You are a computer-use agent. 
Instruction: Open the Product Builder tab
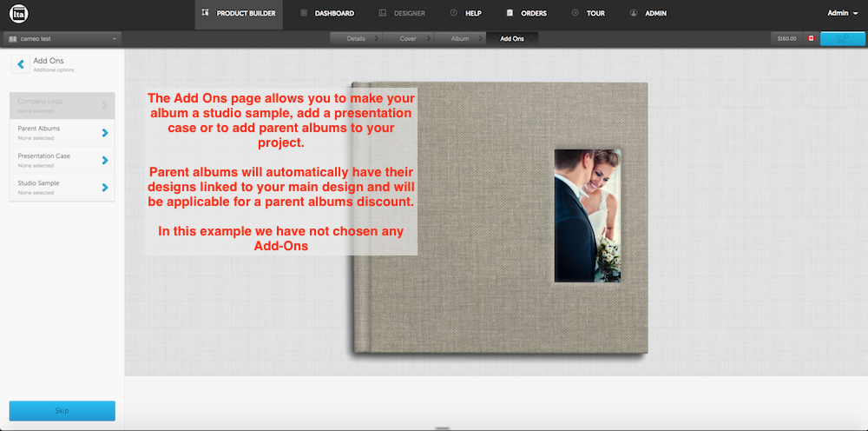coord(239,13)
